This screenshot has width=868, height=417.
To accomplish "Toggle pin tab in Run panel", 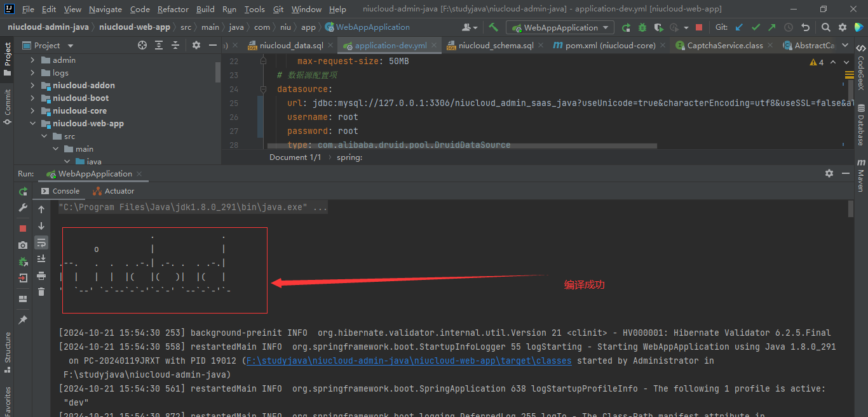I will click(x=23, y=320).
